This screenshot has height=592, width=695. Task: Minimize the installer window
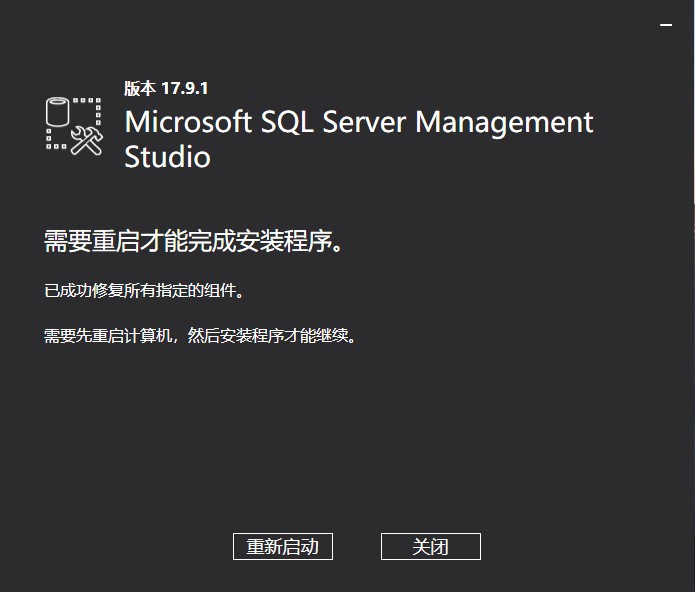point(668,26)
